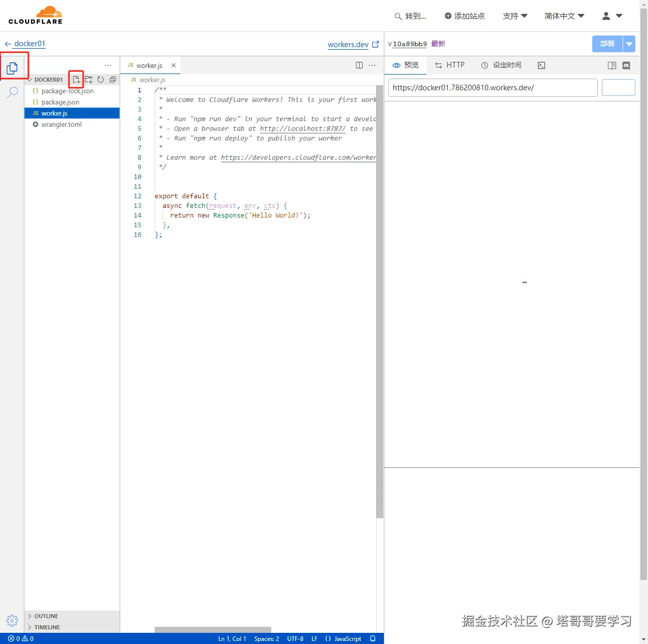Image resolution: width=648 pixels, height=644 pixels.
Task: Open explorer panel more actions ellipsis
Action: pos(108,65)
